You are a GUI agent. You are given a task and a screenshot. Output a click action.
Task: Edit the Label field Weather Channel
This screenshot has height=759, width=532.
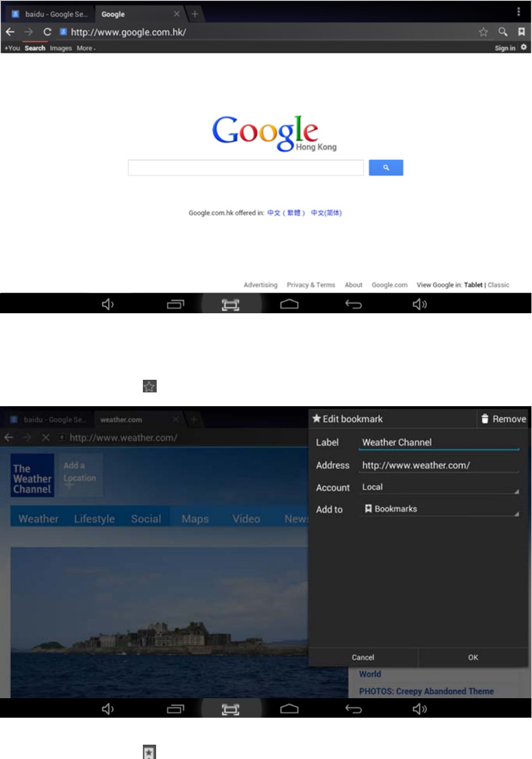(x=439, y=442)
